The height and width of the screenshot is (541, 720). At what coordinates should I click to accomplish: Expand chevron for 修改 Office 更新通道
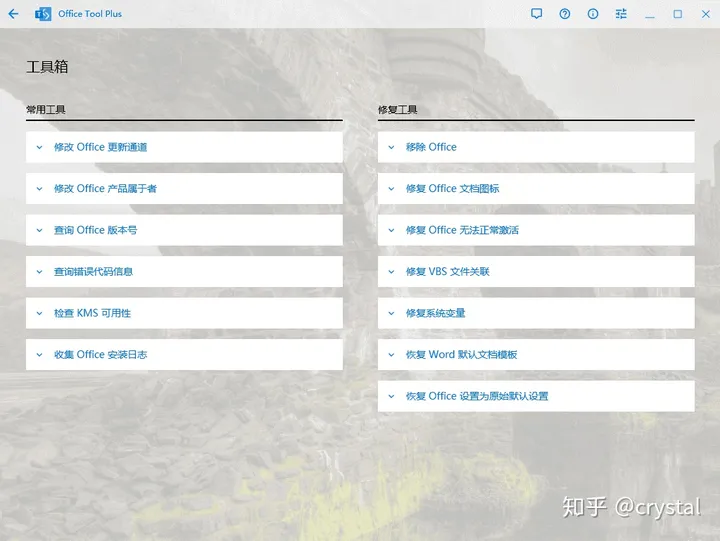click(x=39, y=147)
